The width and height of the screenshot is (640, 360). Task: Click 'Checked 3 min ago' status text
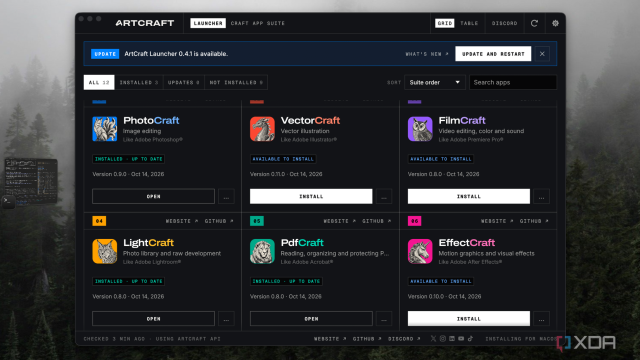114,339
